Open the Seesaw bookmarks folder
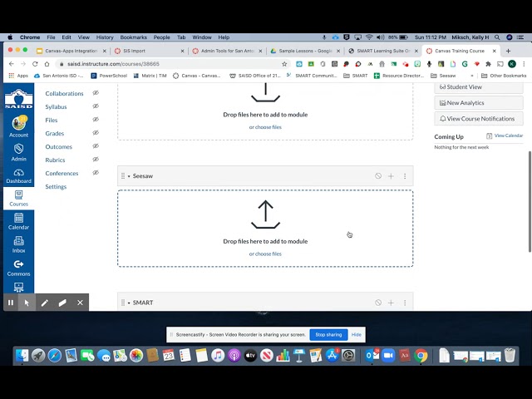Viewport: 532px width, 399px height. coord(443,76)
